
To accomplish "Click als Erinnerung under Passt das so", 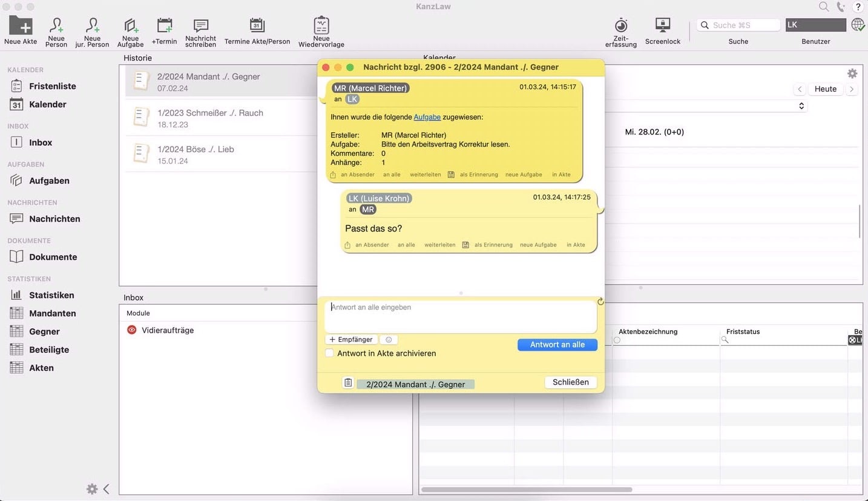I will (493, 245).
